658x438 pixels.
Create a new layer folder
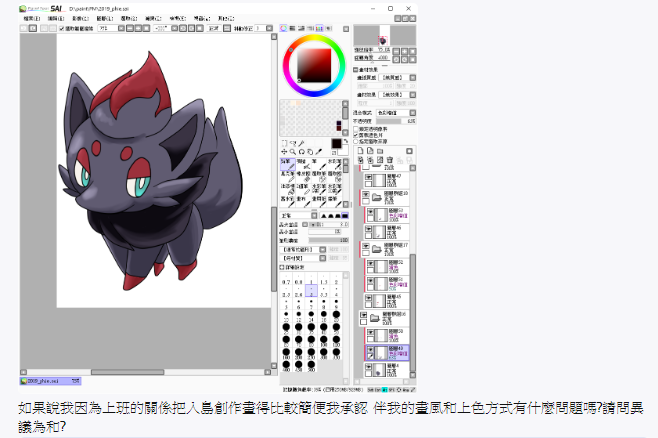(380, 151)
